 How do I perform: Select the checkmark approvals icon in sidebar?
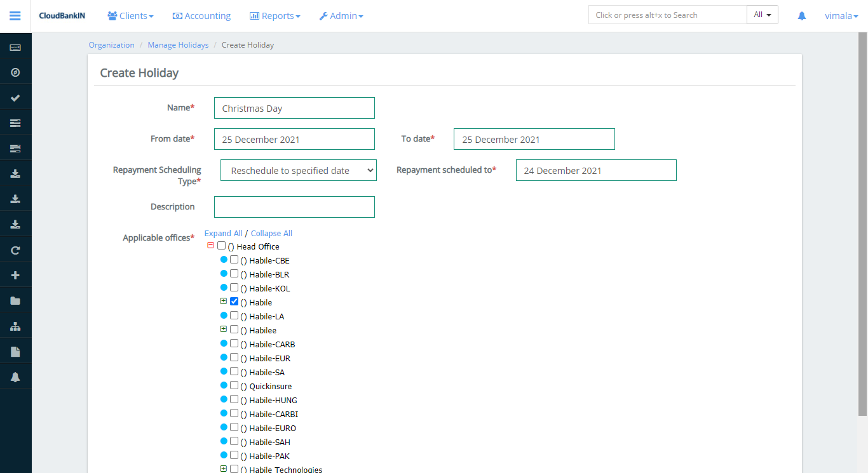[15, 97]
